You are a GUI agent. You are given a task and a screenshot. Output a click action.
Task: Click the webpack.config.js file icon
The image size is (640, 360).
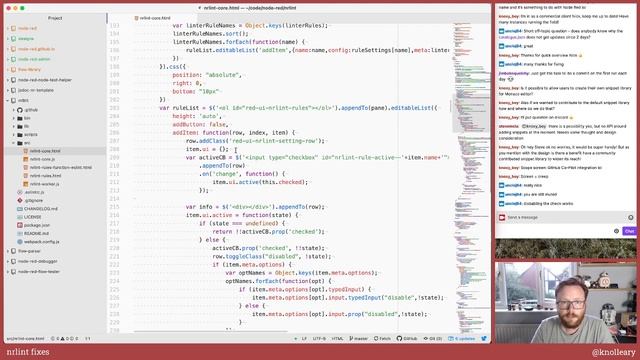pyautogui.click(x=20, y=242)
